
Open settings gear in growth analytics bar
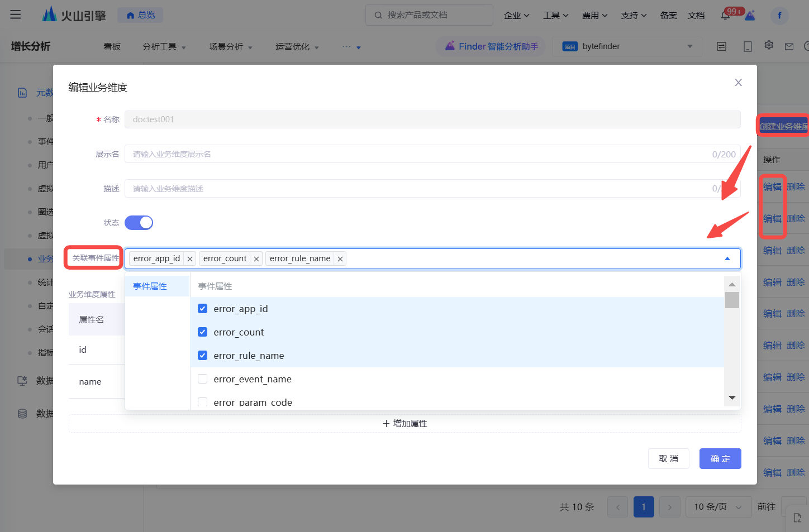(x=769, y=45)
